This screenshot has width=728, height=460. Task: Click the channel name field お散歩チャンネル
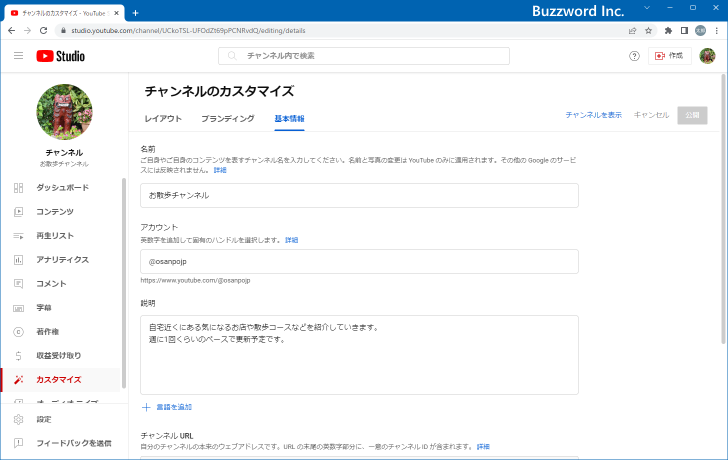point(359,195)
